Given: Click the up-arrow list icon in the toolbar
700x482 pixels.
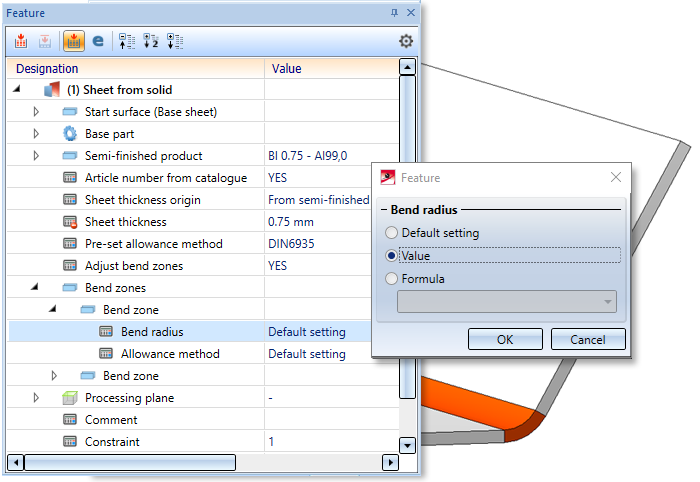Looking at the screenshot, I should point(127,42).
